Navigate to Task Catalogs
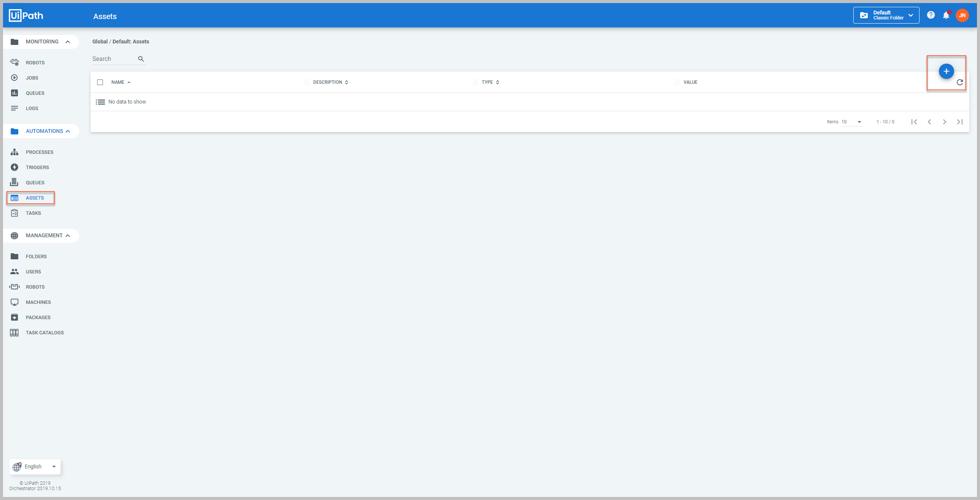The height and width of the screenshot is (500, 980). [x=45, y=332]
